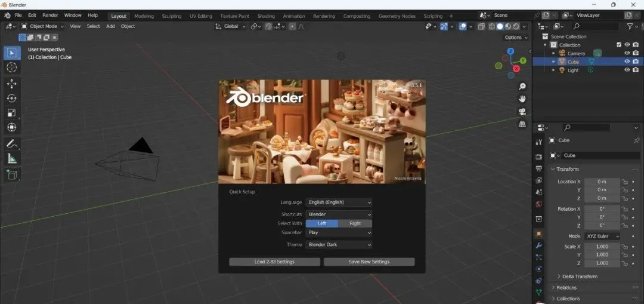644x304 pixels.
Task: Activate the Move tool
Action: click(11, 84)
